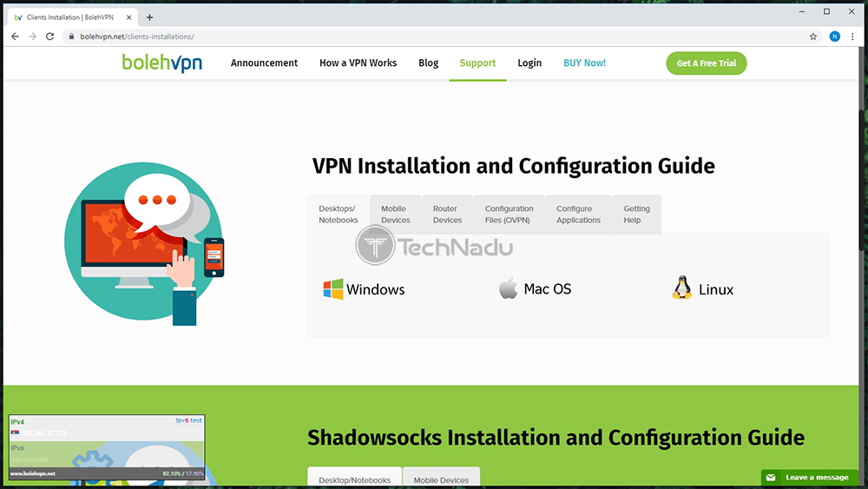Open the Configuration Files (OVPN) tab
868x489 pixels.
click(x=510, y=215)
